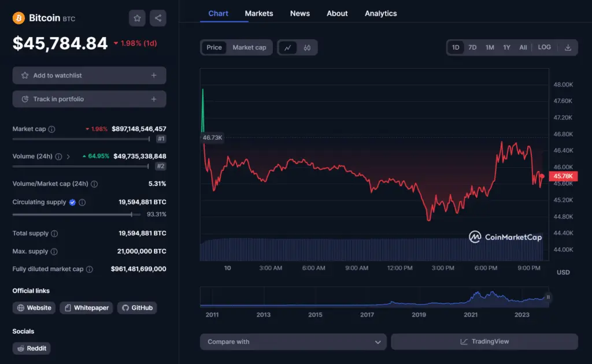Select the line chart type icon

point(288,47)
